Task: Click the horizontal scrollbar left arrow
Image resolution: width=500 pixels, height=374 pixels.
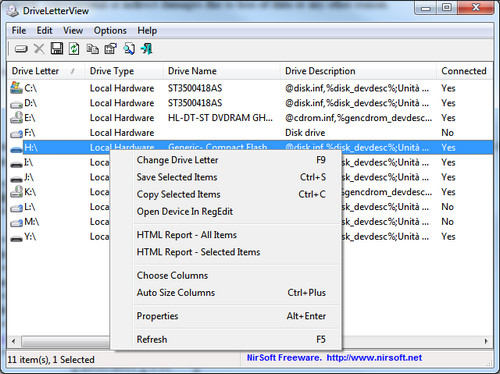Action: point(14,341)
